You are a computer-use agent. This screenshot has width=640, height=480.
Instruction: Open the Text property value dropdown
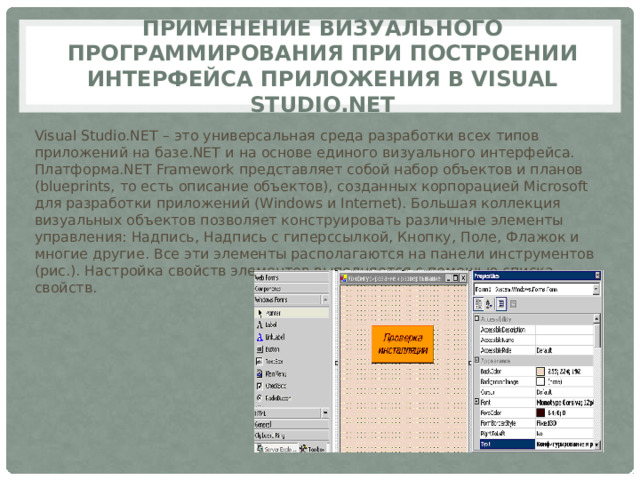597,444
